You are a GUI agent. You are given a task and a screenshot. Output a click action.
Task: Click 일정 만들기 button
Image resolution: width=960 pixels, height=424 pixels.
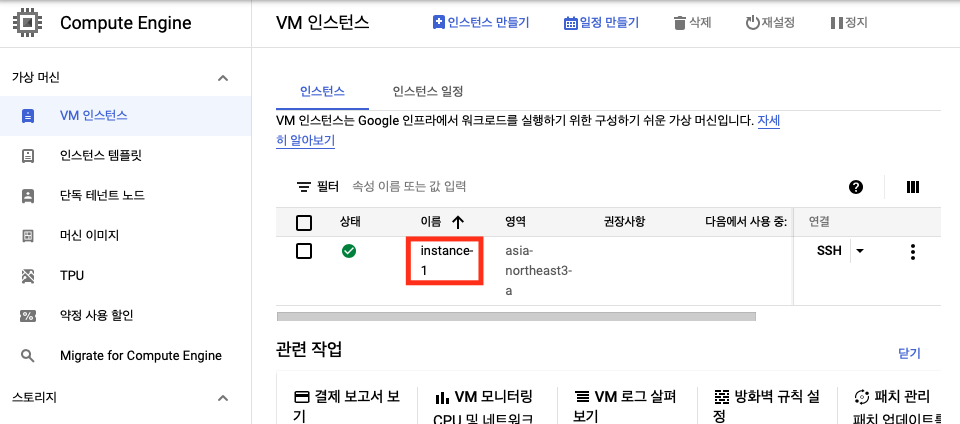(601, 23)
